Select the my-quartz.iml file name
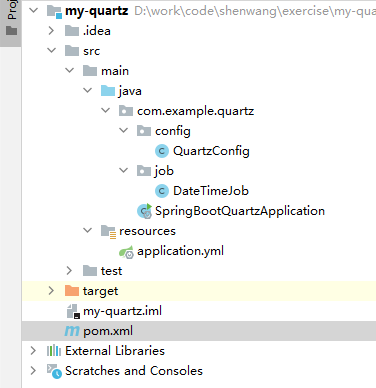The height and width of the screenshot is (388, 376). 122,311
